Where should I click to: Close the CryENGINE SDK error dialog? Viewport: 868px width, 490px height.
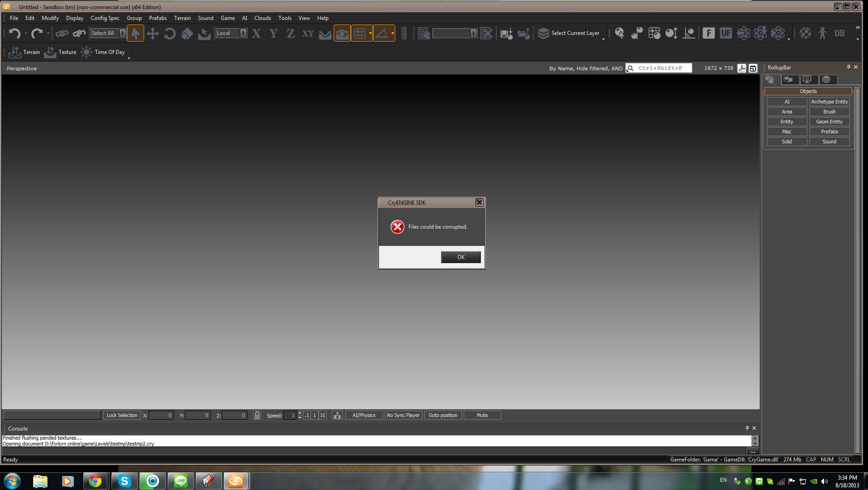[x=479, y=202]
